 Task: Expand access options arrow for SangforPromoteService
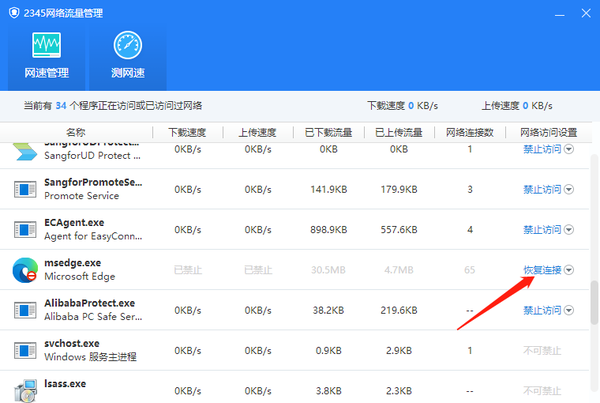click(x=569, y=189)
